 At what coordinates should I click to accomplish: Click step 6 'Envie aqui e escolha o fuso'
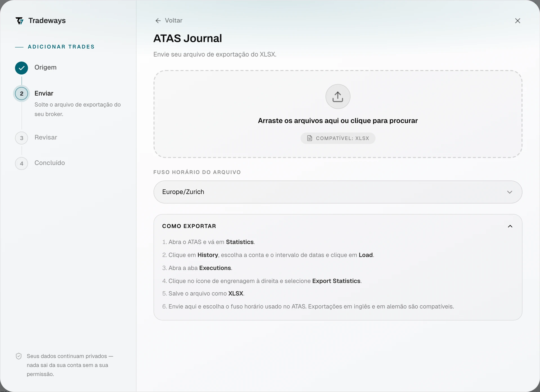tap(308, 307)
